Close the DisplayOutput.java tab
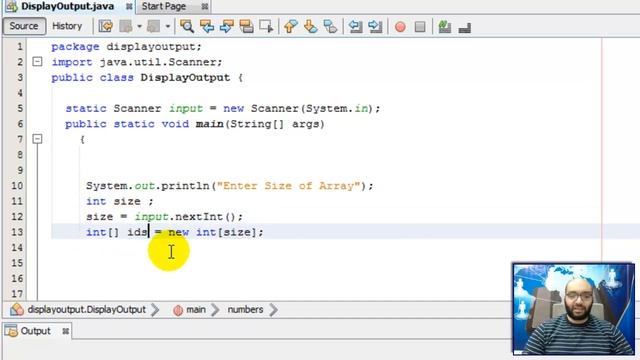Screen dimensions: 640x360 point(129,7)
